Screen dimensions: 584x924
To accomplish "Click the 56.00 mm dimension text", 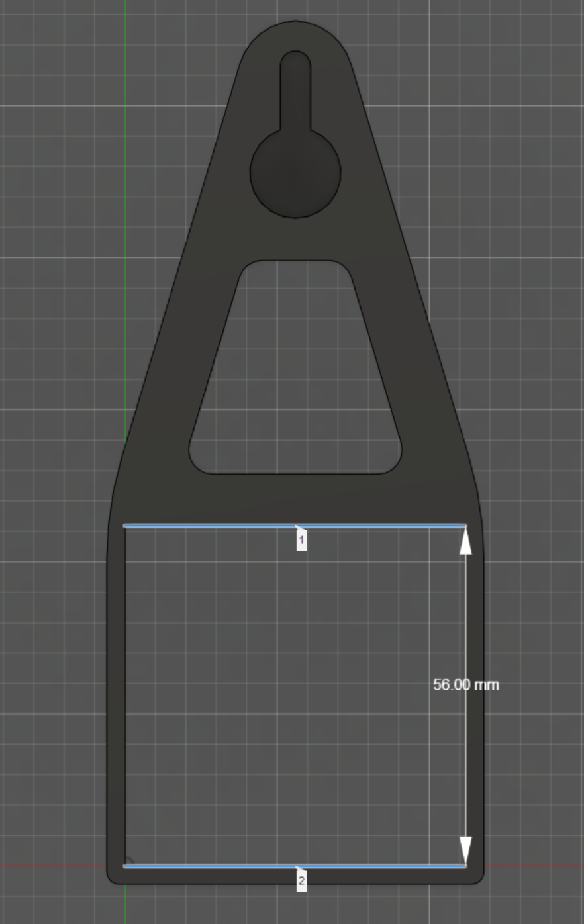I will coord(465,685).
